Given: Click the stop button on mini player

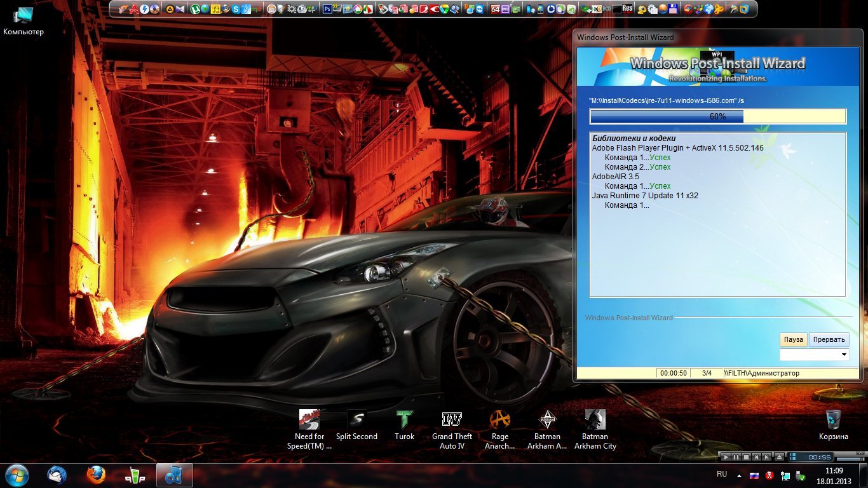Looking at the screenshot, I should pos(747,457).
